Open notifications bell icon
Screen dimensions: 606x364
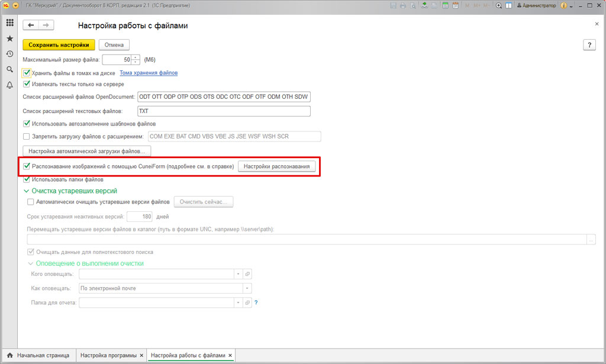click(9, 85)
